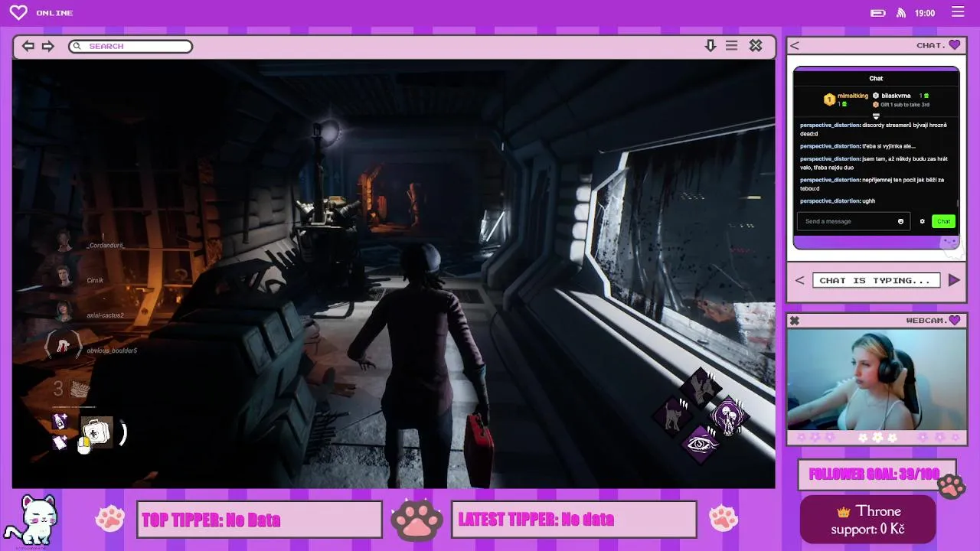Click the cat perk icon
The width and height of the screenshot is (980, 551).
[673, 417]
